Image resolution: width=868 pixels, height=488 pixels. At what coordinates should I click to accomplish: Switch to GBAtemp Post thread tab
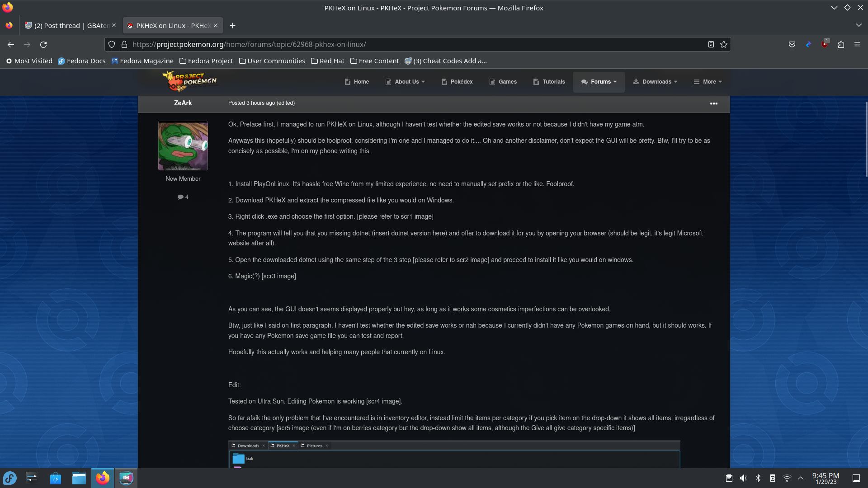71,26
